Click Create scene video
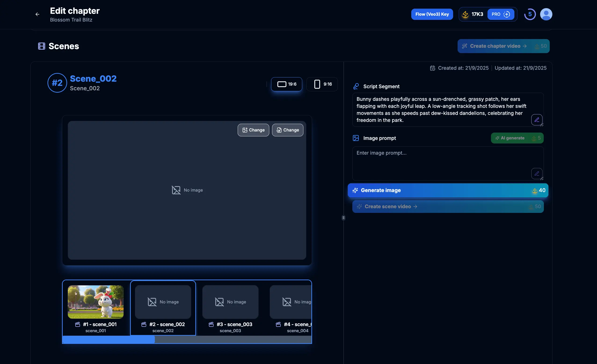This screenshot has height=364, width=597. pos(448,207)
